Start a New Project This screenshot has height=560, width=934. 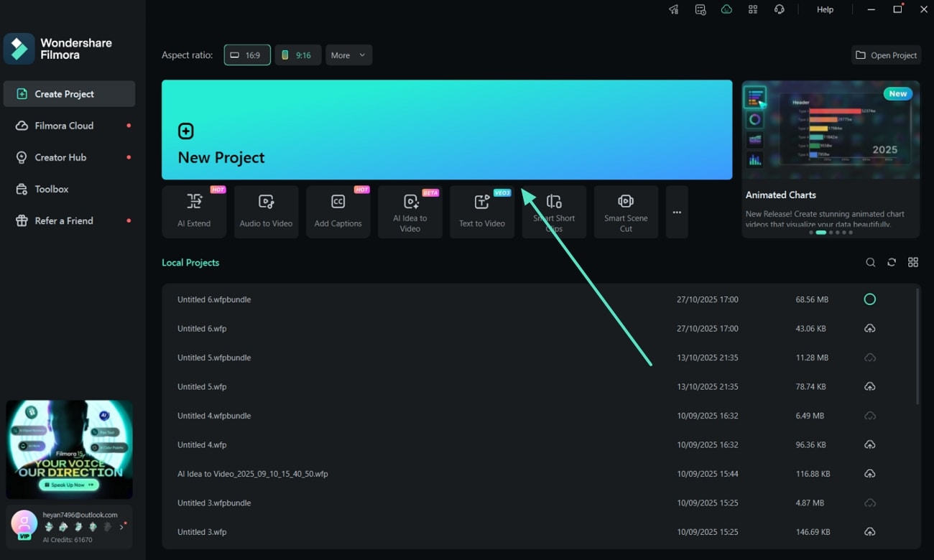tap(447, 130)
